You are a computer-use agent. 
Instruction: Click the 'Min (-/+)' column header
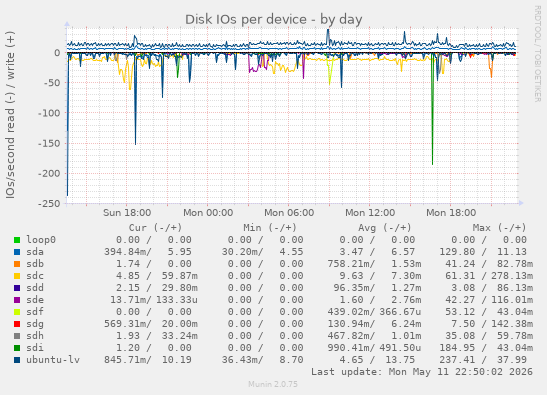(x=270, y=228)
